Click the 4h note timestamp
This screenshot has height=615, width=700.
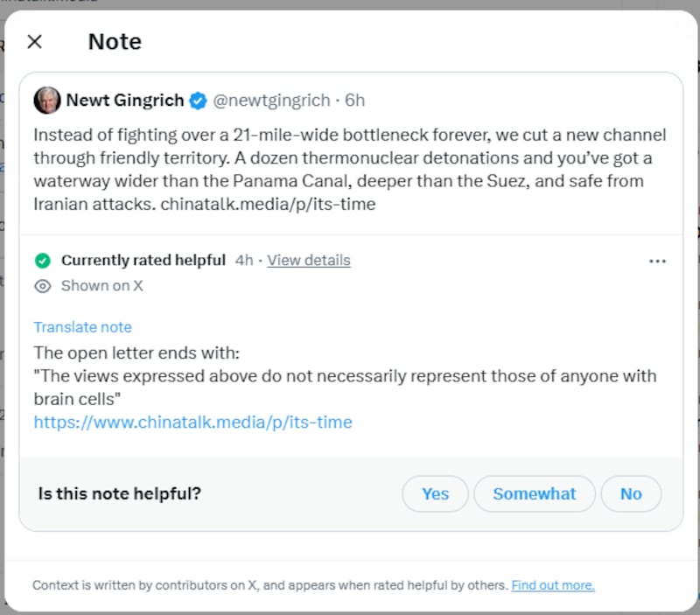tap(244, 260)
